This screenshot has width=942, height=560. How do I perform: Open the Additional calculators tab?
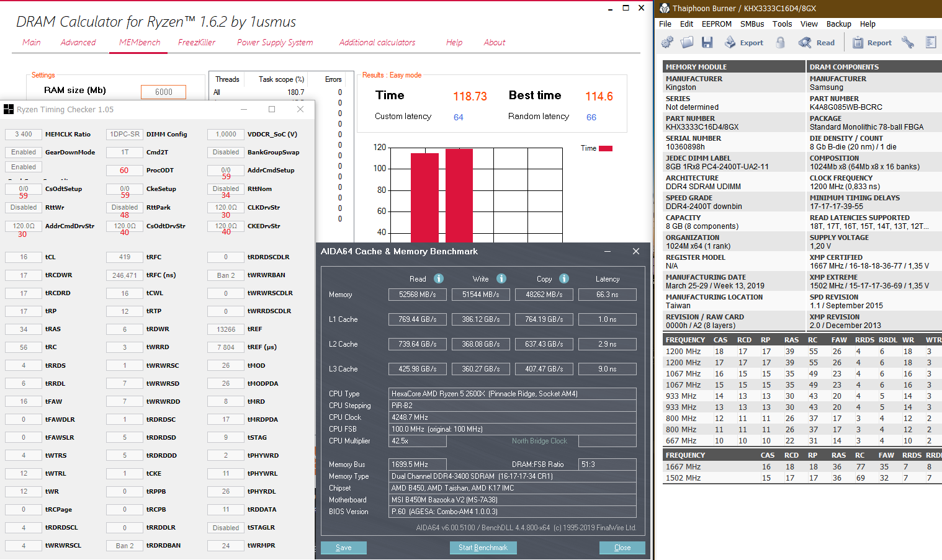(x=377, y=42)
